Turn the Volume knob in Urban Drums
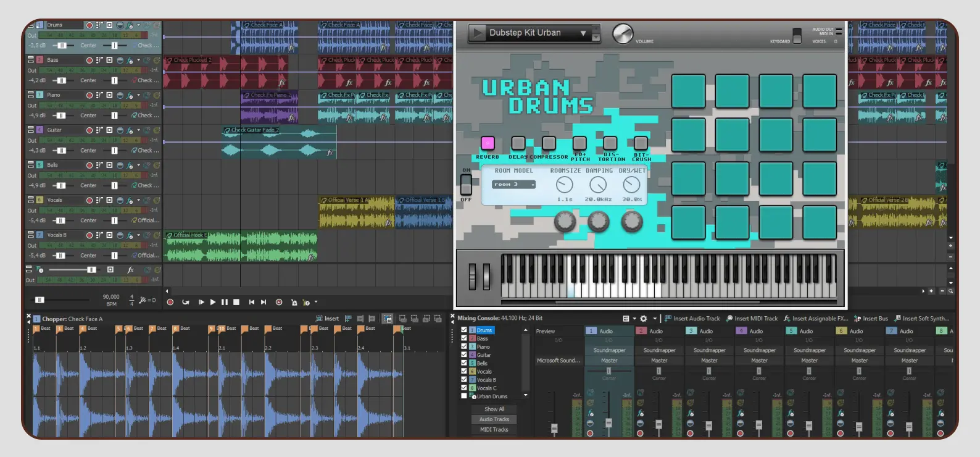The image size is (980, 457). [623, 33]
